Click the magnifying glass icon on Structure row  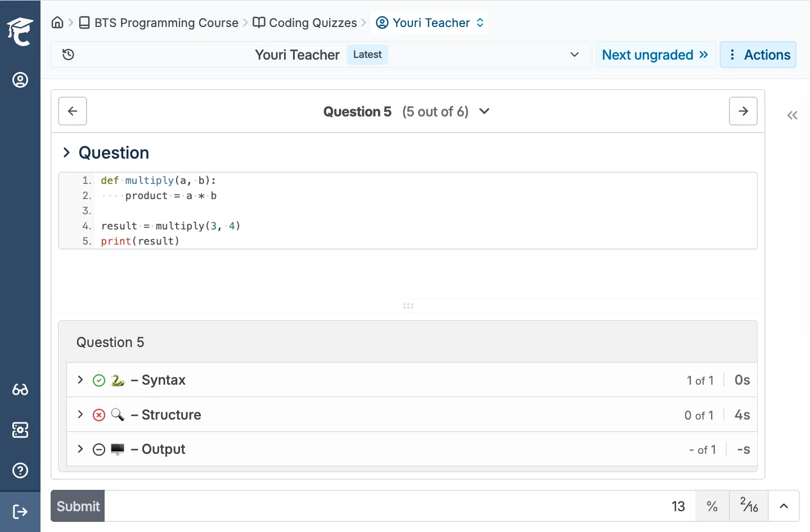tap(118, 415)
